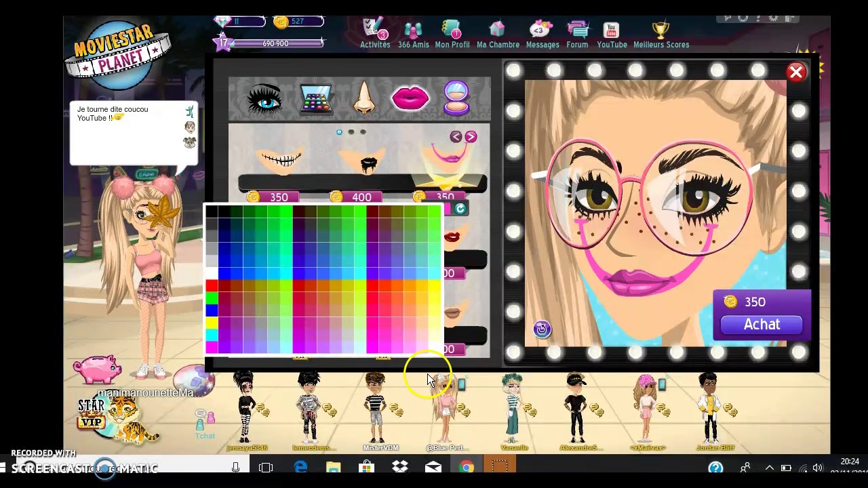The image size is (868, 488).
Task: Pick the magenta swatch in left column
Action: (x=212, y=348)
